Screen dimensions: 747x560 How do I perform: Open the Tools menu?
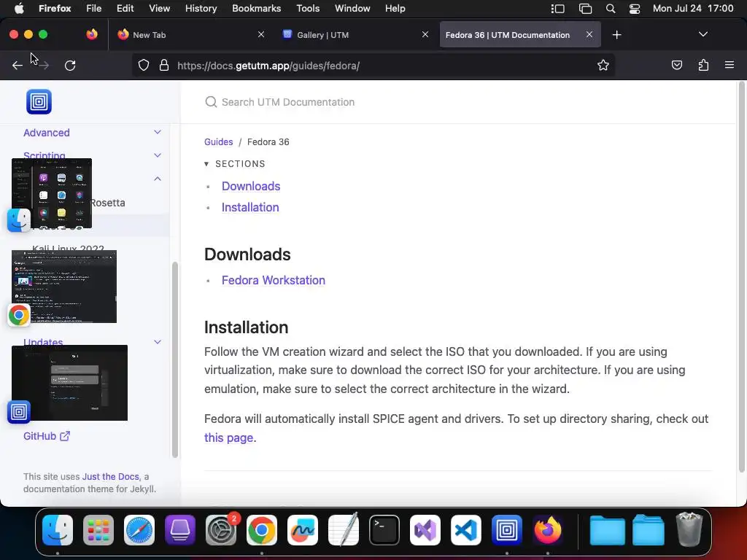(308, 9)
